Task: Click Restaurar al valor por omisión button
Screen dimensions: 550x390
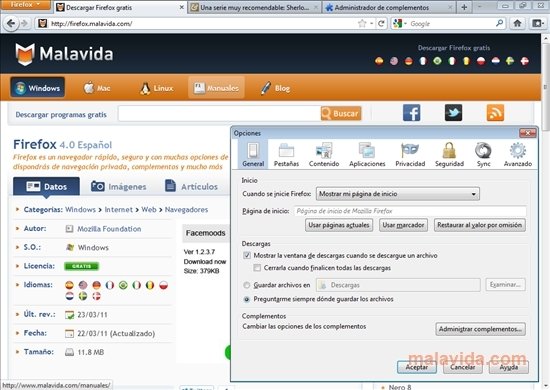Action: click(x=479, y=225)
